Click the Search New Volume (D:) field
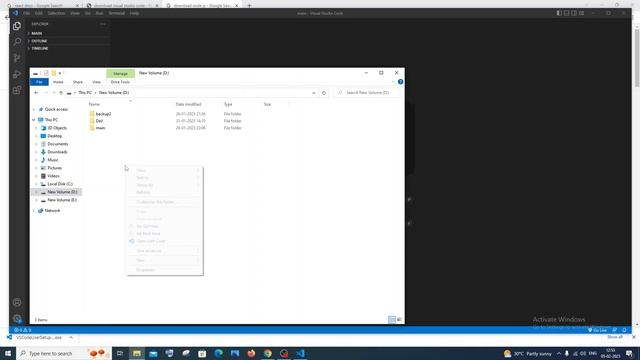 367,93
